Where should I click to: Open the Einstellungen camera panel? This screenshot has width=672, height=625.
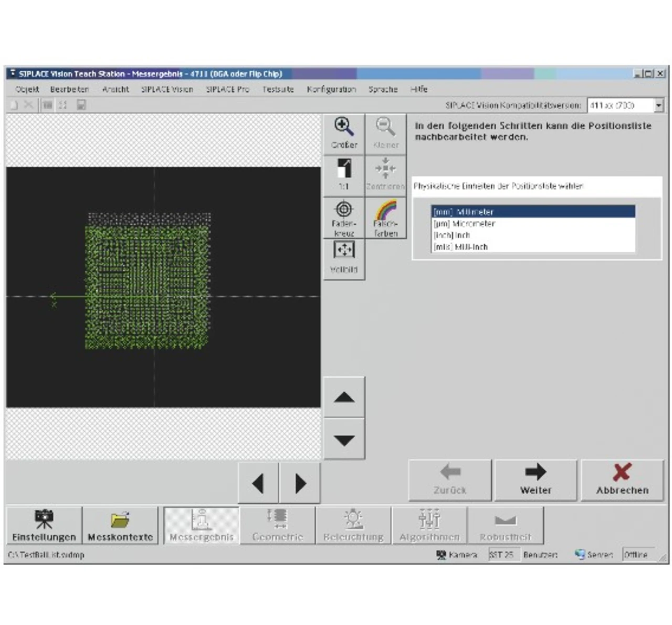[44, 525]
